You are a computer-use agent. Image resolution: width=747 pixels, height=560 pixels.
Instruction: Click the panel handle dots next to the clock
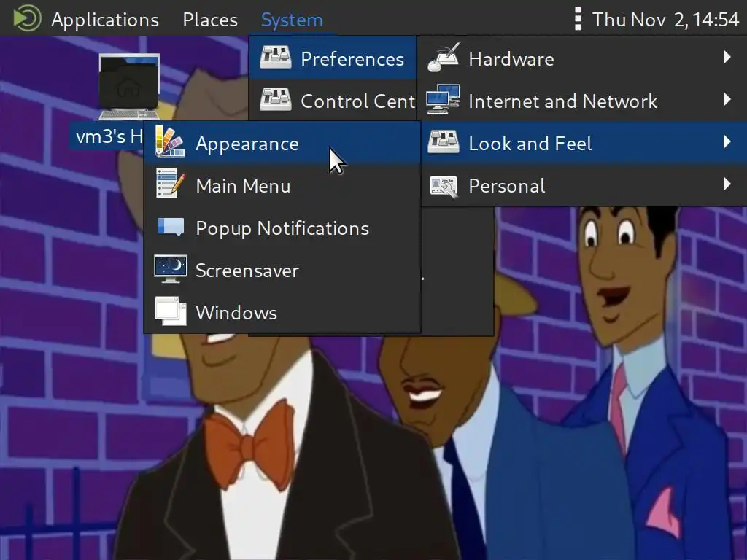(x=578, y=19)
